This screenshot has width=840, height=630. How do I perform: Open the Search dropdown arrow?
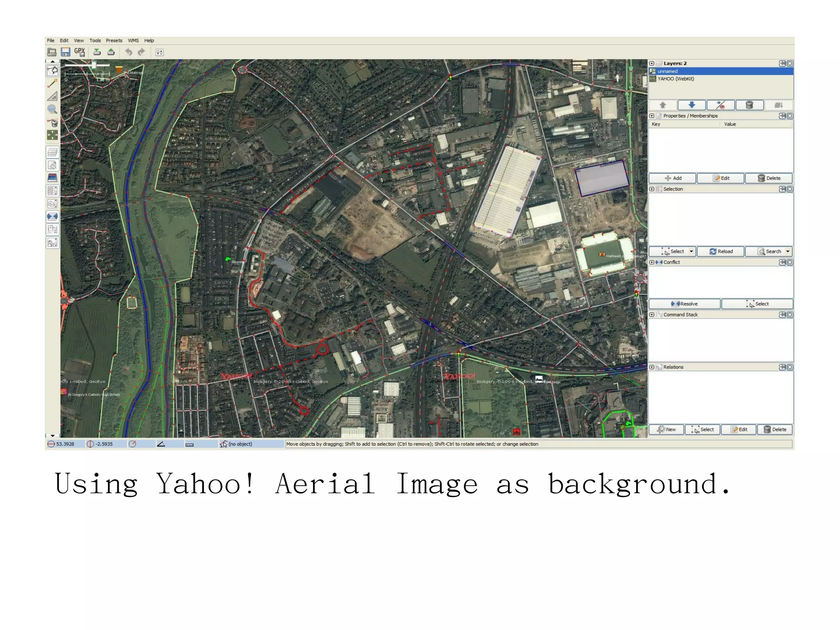pos(788,252)
